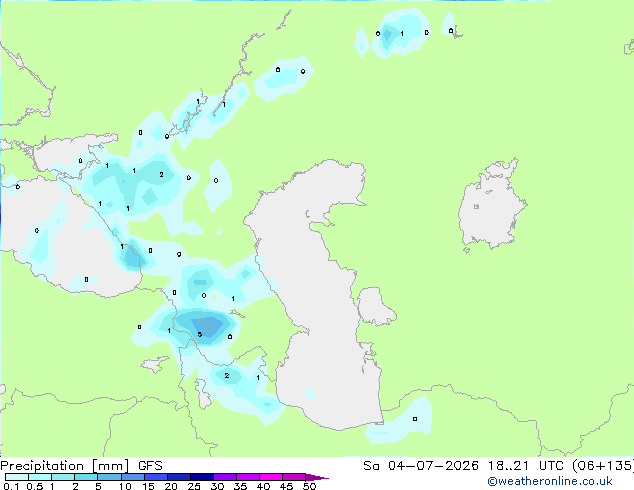Click the weatheronline.co.uk copyright link
The height and width of the screenshot is (490, 634).
pyautogui.click(x=549, y=481)
